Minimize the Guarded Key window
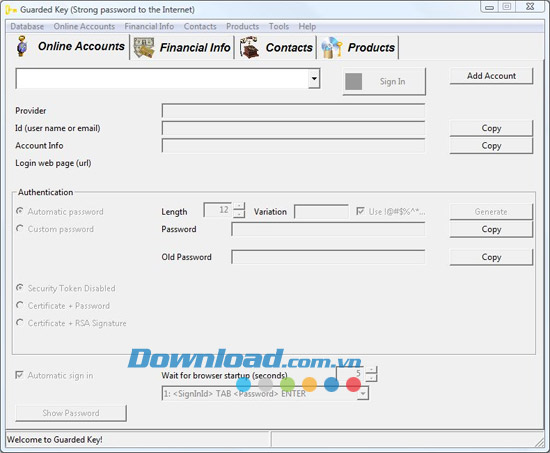Screen dimensions: 550x453 click(489, 7)
